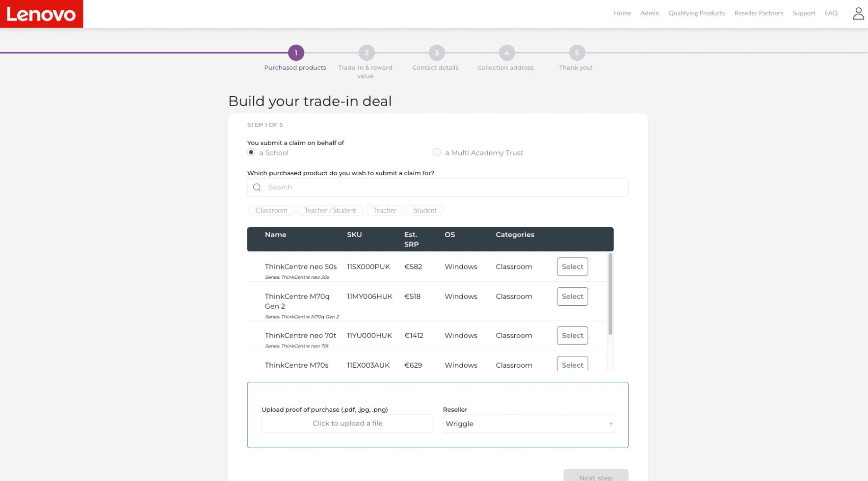The width and height of the screenshot is (868, 481).
Task: Click the 'ThinkCentre M70q Gen 2' product name
Action: coord(297,301)
